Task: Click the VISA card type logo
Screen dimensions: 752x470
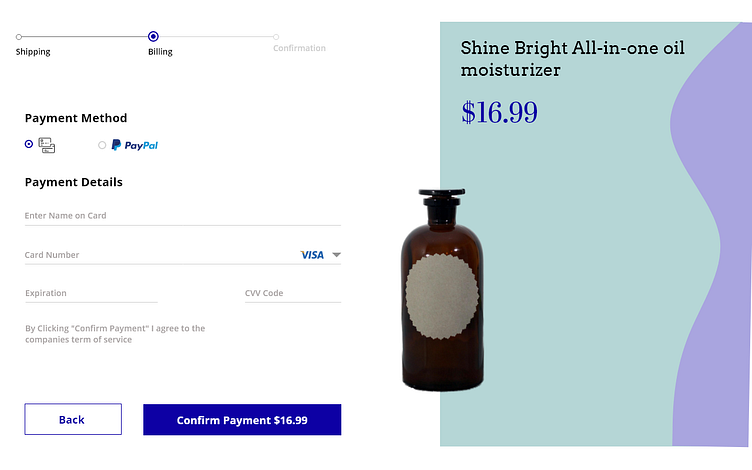Action: pos(312,255)
